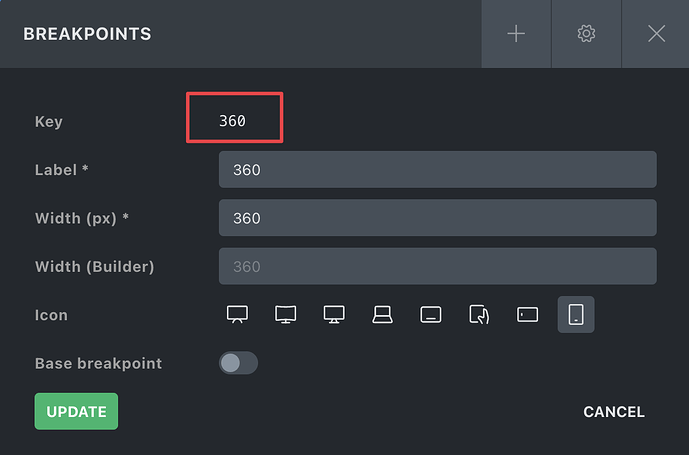Click CANCEL to discard changes
The height and width of the screenshot is (455, 689).
pos(614,412)
